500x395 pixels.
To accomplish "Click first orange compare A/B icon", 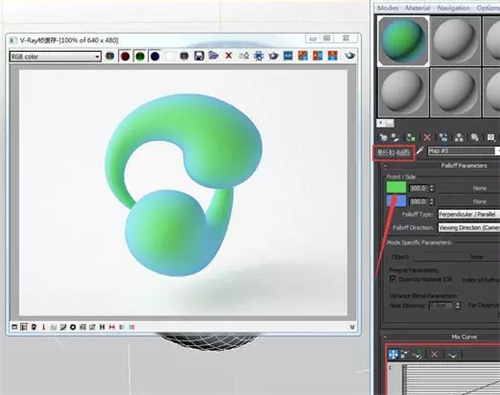I will pyautogui.click(x=303, y=56).
